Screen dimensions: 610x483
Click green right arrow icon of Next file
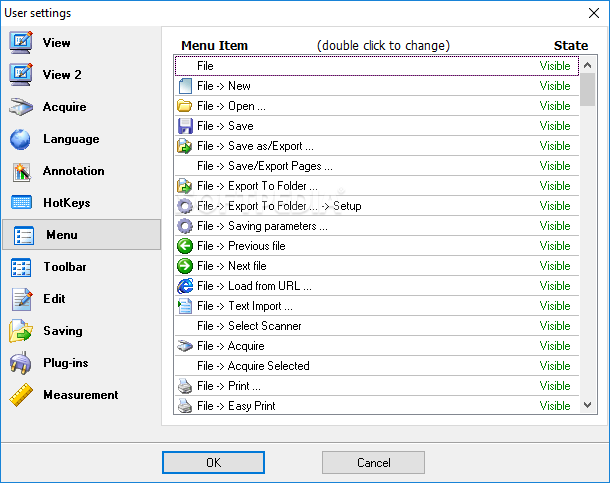(x=185, y=266)
